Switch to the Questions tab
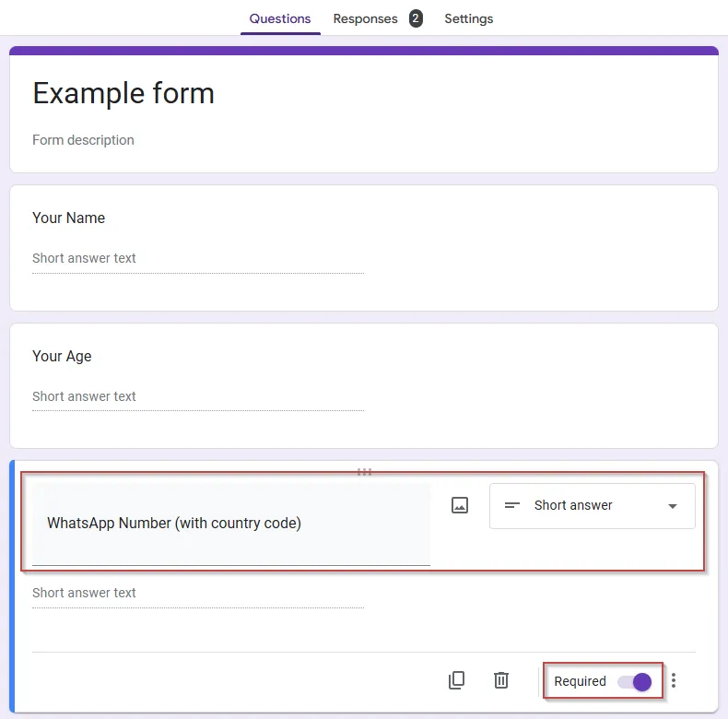Image resolution: width=728 pixels, height=719 pixels. point(280,18)
